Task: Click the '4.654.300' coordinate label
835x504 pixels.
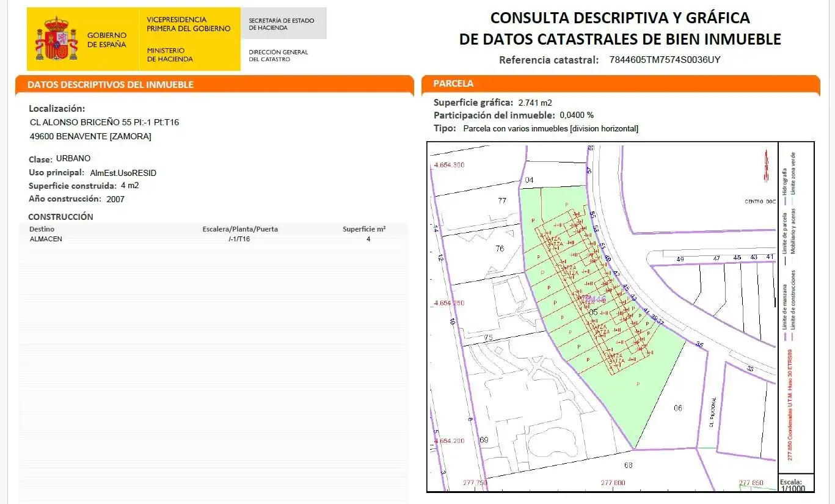Action: tap(449, 166)
